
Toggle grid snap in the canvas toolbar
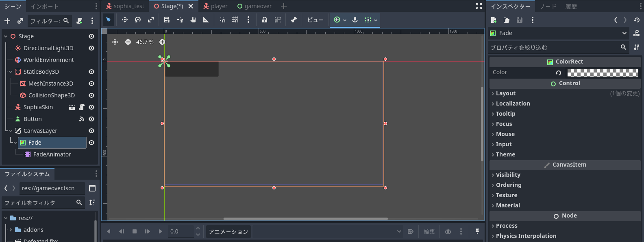pos(235,20)
